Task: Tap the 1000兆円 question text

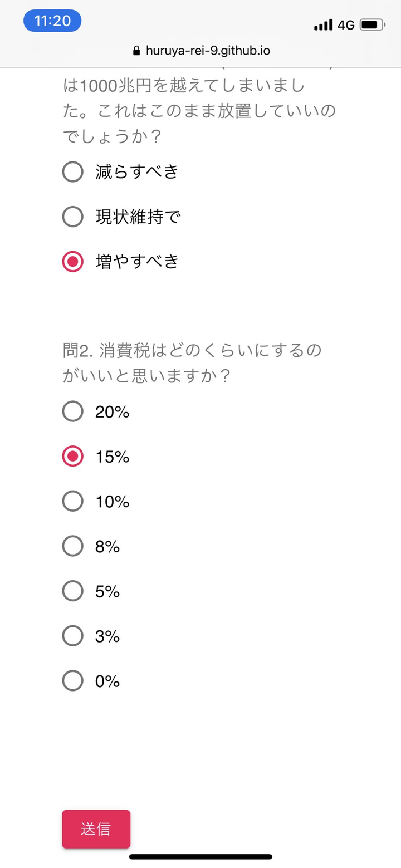Action: [199, 111]
